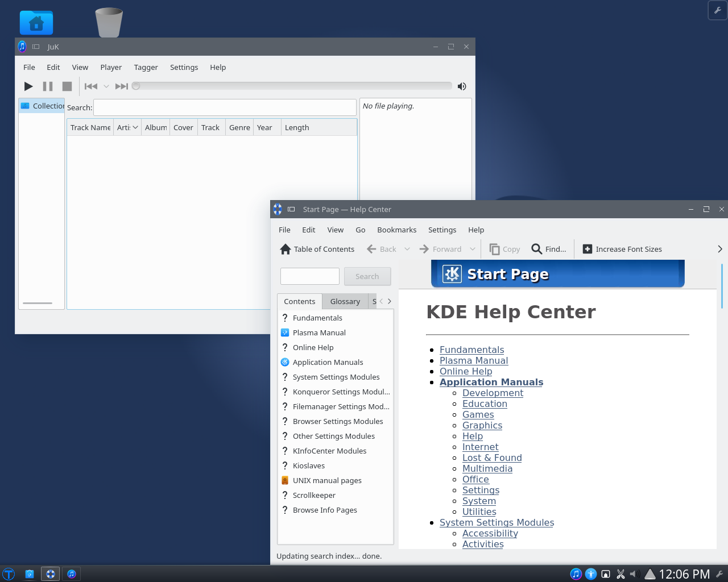
Task: Open the Trash desktop icon
Action: pyautogui.click(x=109, y=22)
